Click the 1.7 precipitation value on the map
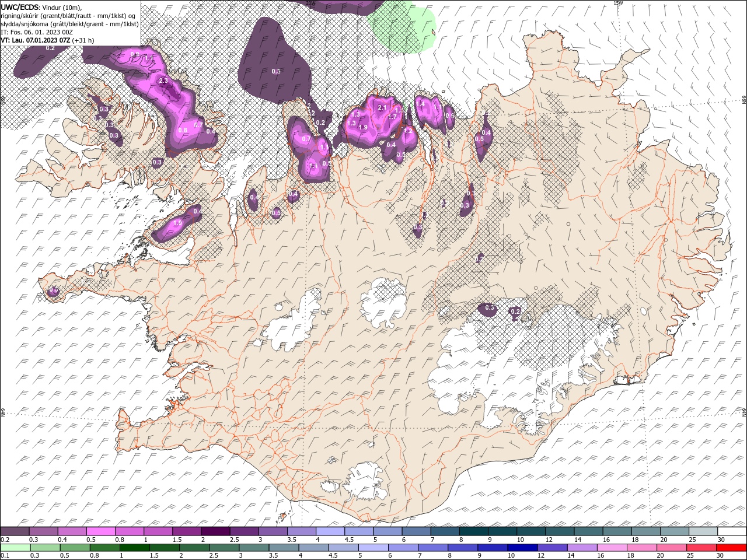 [x=392, y=117]
